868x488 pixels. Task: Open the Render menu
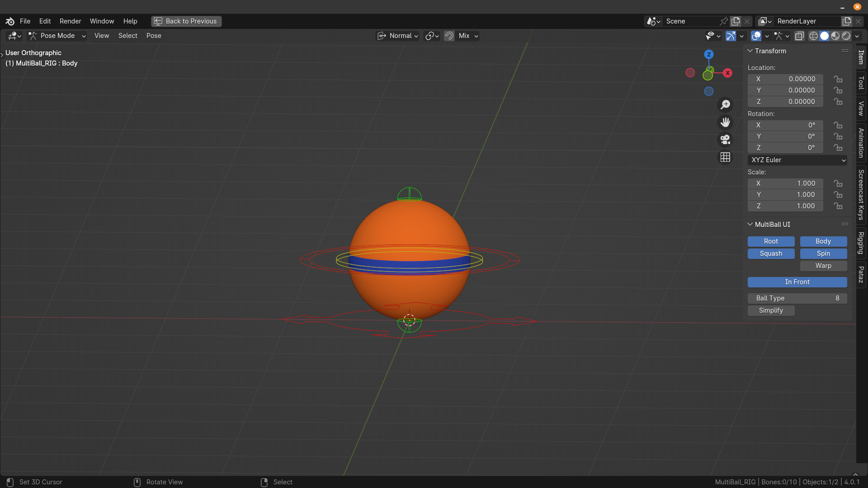click(70, 21)
